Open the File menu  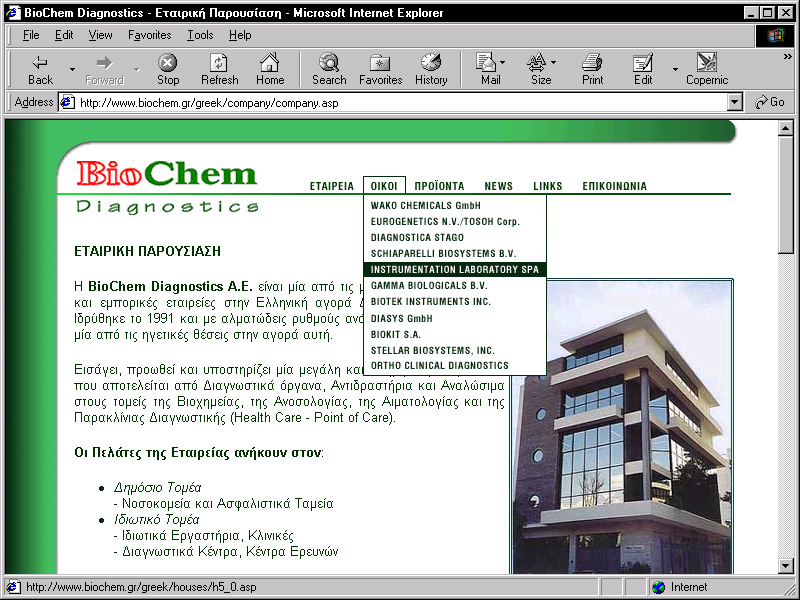tap(31, 35)
